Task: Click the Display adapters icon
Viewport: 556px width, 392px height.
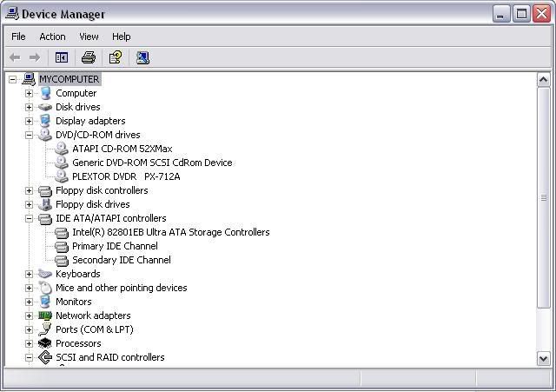Action: pos(45,121)
